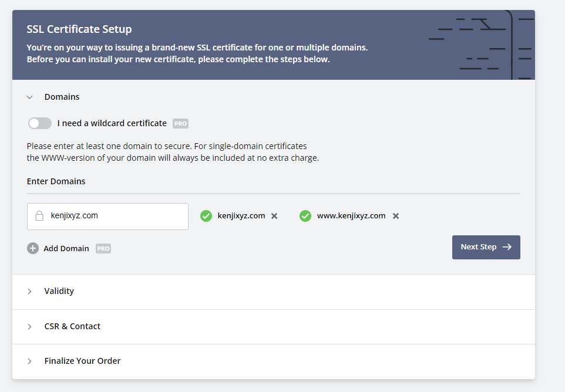The image size is (565, 392).
Task: Click green checkmark next to kenjixyz.com
Action: tap(206, 216)
